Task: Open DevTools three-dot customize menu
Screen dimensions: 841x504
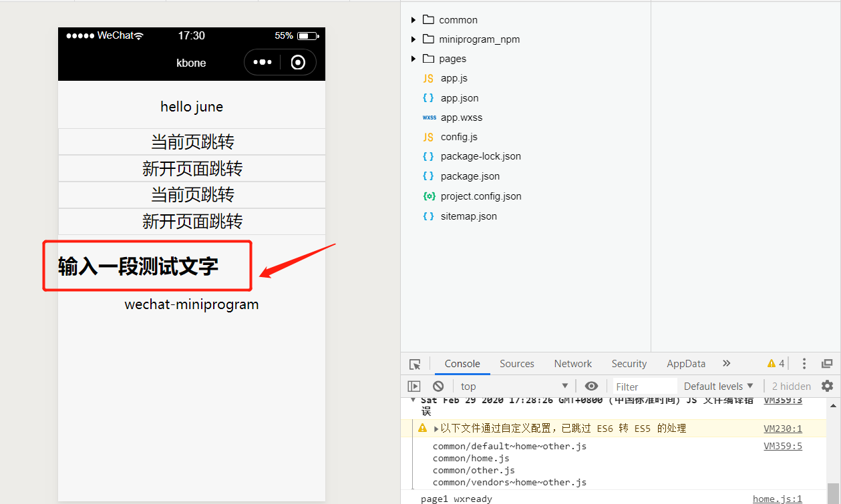Action: click(x=804, y=364)
